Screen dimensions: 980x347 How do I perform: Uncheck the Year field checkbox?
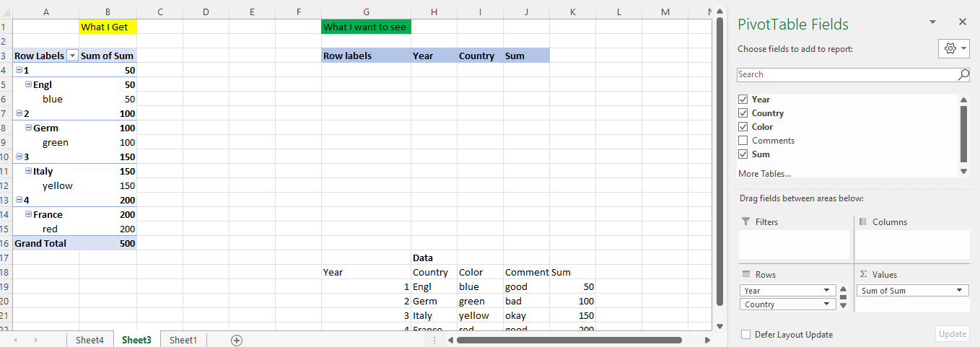pyautogui.click(x=743, y=100)
